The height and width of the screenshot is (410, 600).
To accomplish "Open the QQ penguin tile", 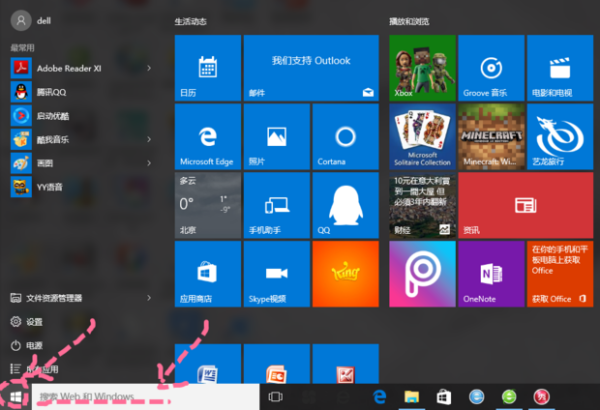I will coord(346,205).
